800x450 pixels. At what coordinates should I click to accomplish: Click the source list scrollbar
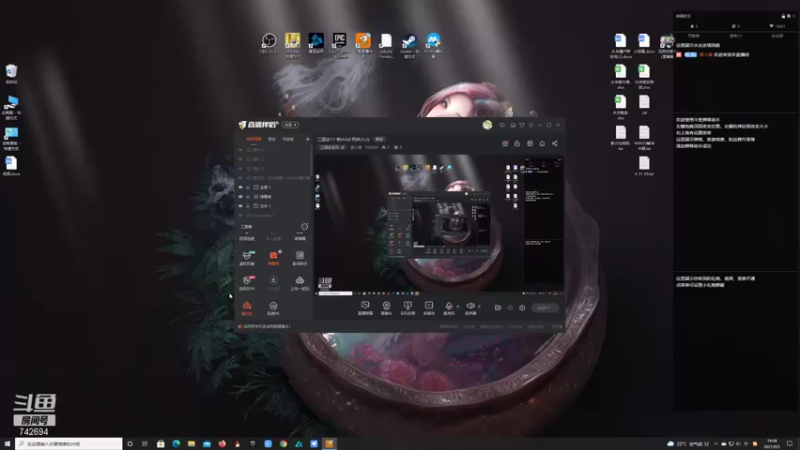pos(311,161)
